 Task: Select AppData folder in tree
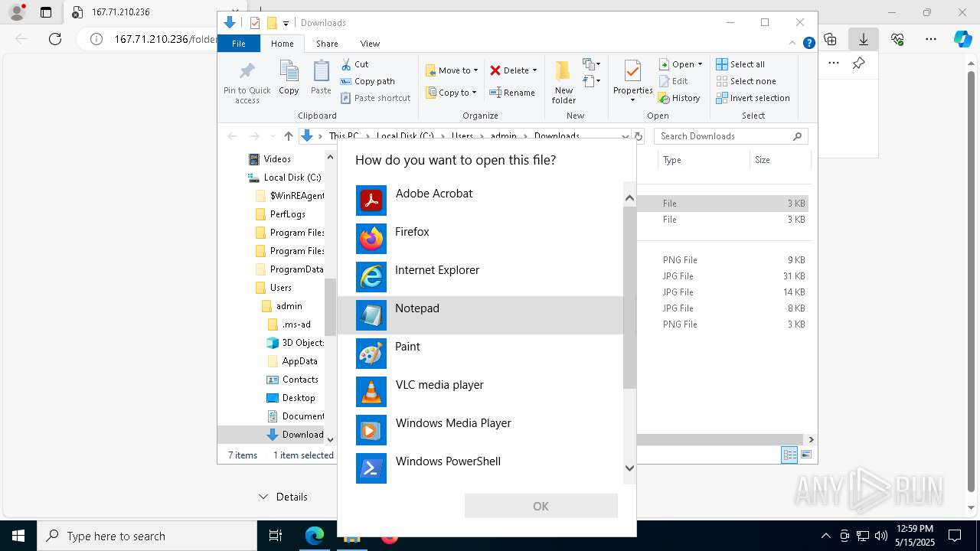299,361
